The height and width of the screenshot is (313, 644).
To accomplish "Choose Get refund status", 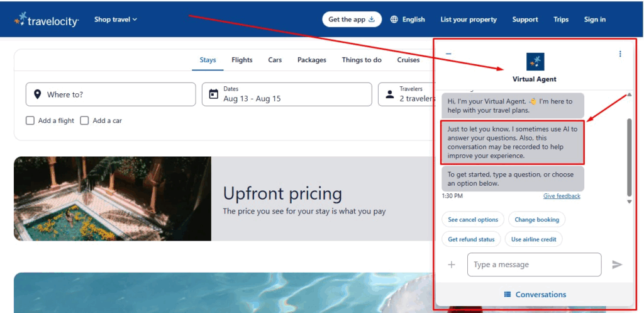I will 471,239.
